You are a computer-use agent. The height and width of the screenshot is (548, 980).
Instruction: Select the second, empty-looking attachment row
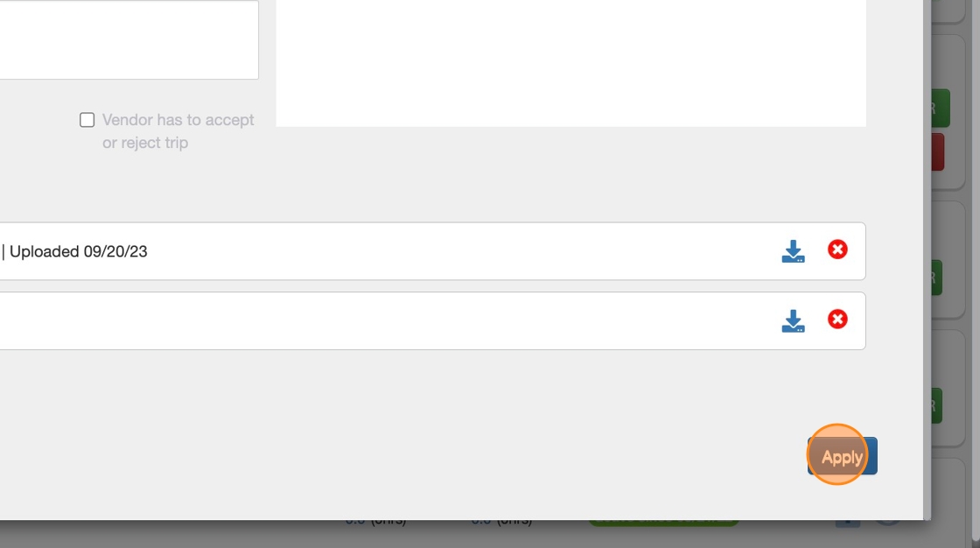tap(432, 320)
